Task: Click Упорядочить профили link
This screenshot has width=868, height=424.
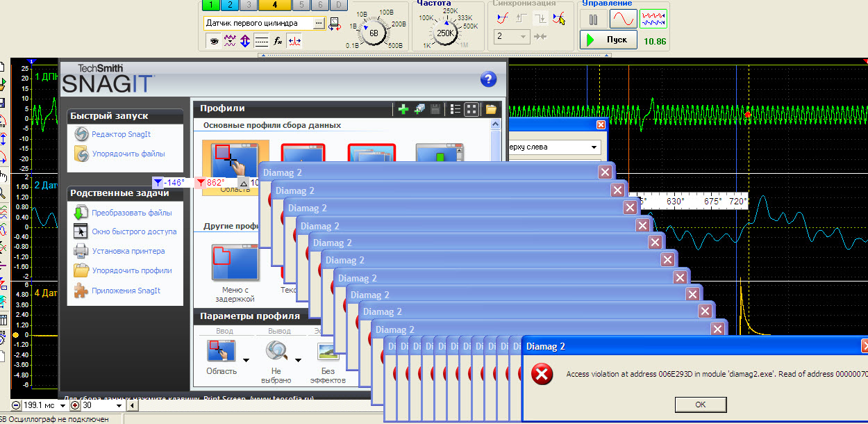Action: point(132,270)
